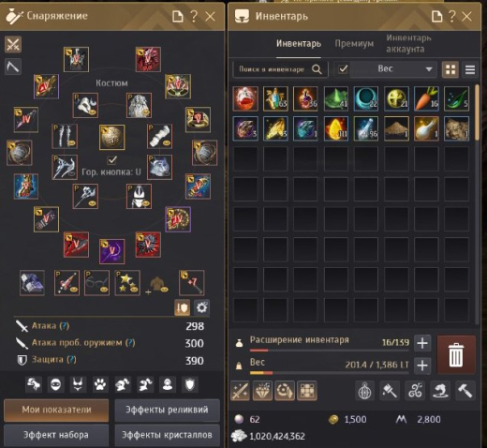
Task: Expand weight limit with plus button
Action: pyautogui.click(x=422, y=366)
